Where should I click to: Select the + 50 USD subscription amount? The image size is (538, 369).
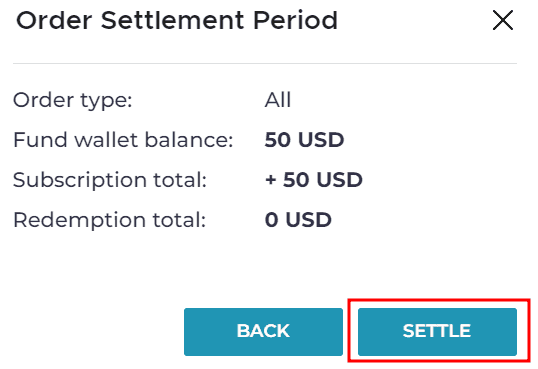314,180
